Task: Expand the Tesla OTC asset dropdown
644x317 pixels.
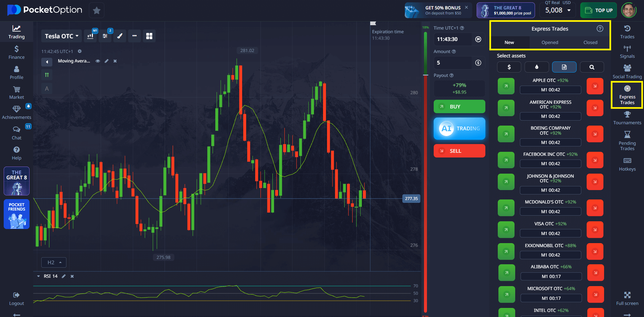Action: (x=62, y=36)
